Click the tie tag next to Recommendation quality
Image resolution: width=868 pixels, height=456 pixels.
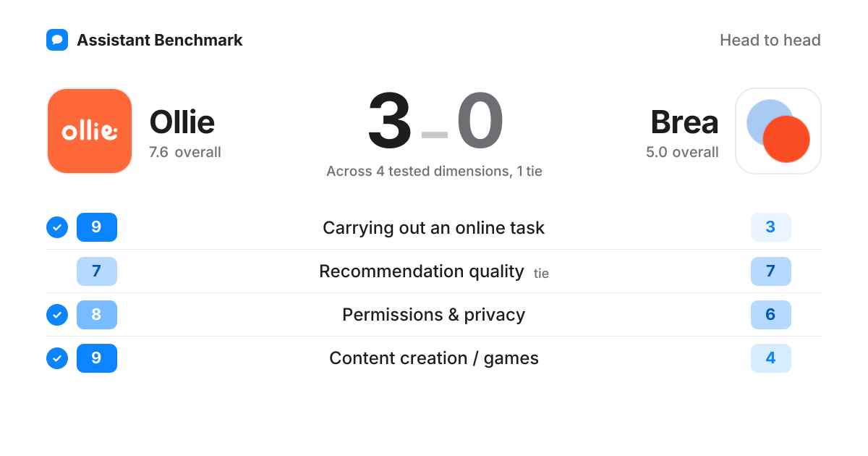(x=542, y=274)
